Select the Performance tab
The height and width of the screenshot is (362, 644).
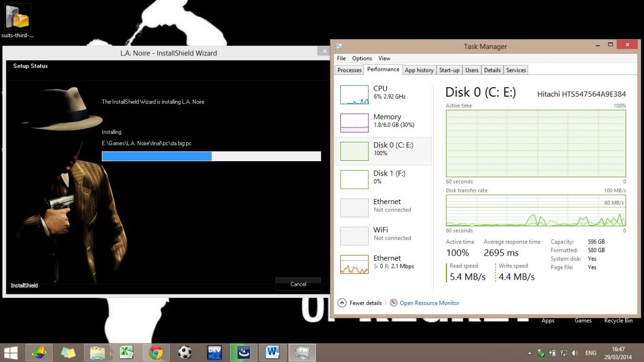coord(383,70)
